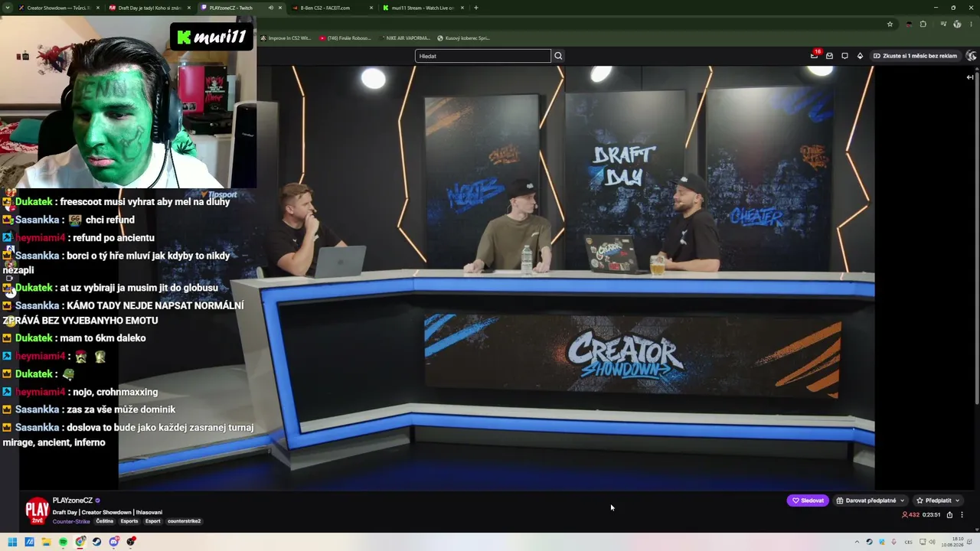Image resolution: width=980 pixels, height=551 pixels.
Task: Open the Counter-Strike category link
Action: coord(71,521)
